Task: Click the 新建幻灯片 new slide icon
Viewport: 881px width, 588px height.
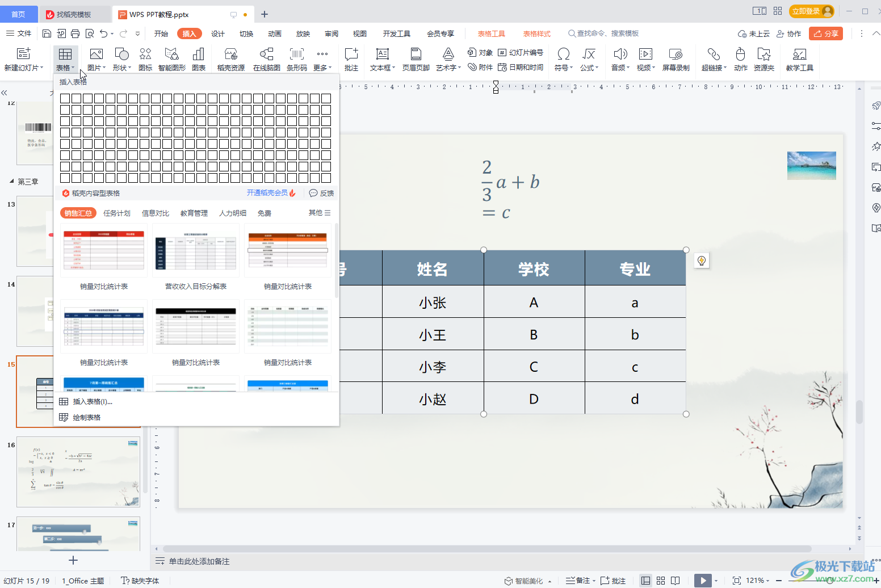Action: click(x=23, y=54)
